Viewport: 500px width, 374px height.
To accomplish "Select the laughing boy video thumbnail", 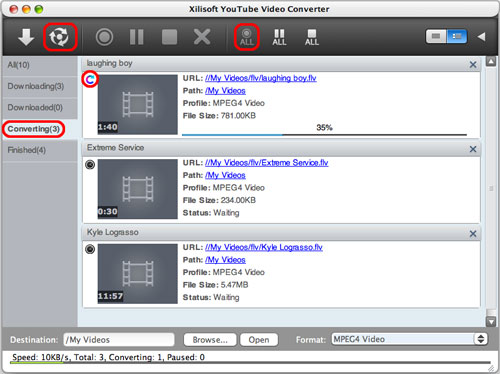I will [x=138, y=105].
